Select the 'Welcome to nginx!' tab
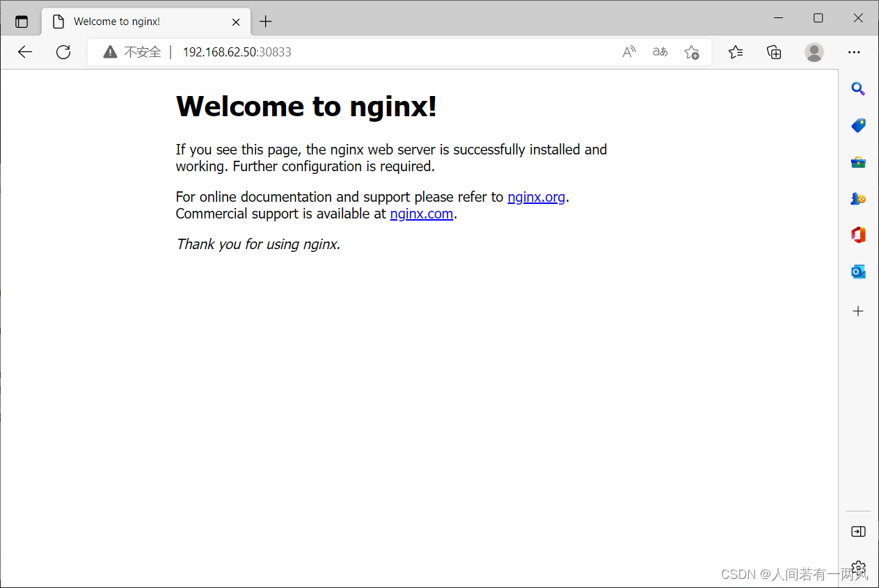Screen dimensions: 879x588 click(145, 22)
